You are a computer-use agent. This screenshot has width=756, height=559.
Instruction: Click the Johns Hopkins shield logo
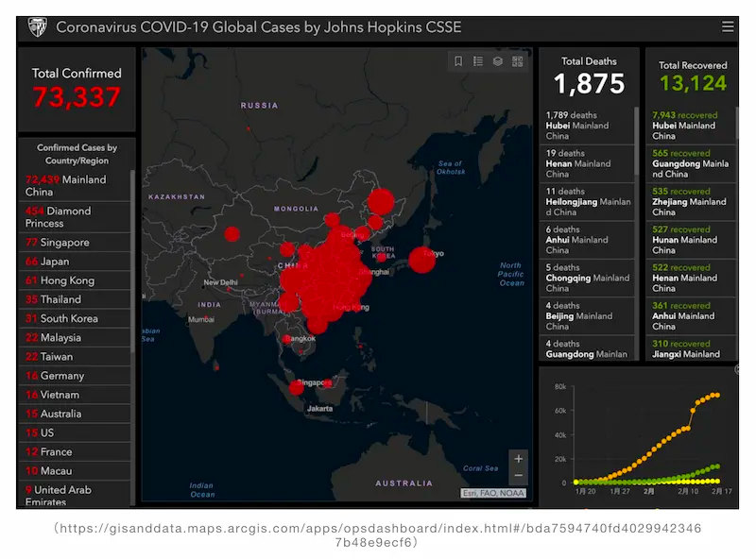[38, 27]
